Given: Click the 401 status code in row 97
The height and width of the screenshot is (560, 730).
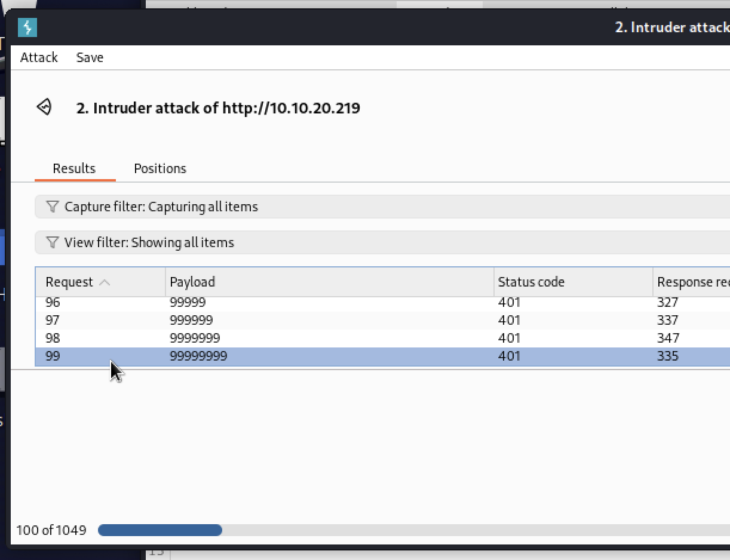Looking at the screenshot, I should [509, 320].
